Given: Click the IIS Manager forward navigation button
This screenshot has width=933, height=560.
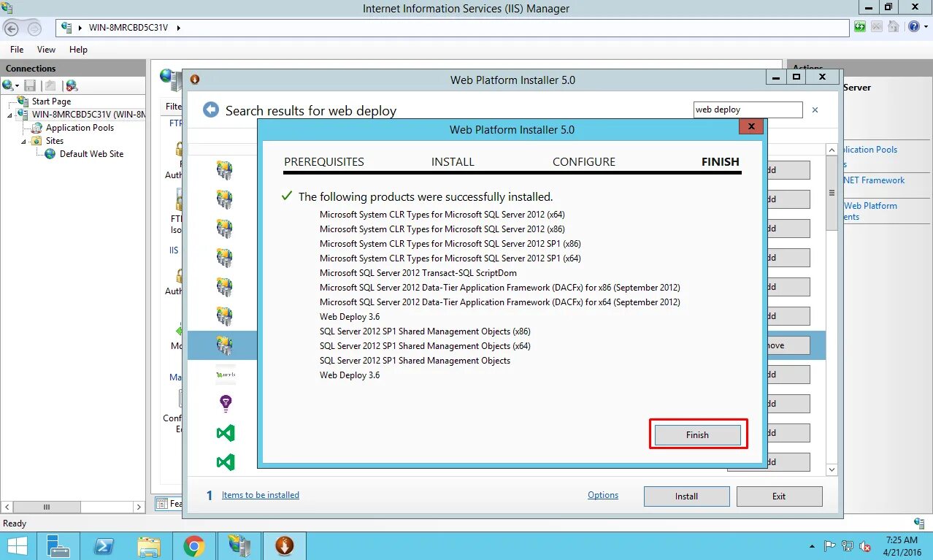Looking at the screenshot, I should [x=34, y=28].
